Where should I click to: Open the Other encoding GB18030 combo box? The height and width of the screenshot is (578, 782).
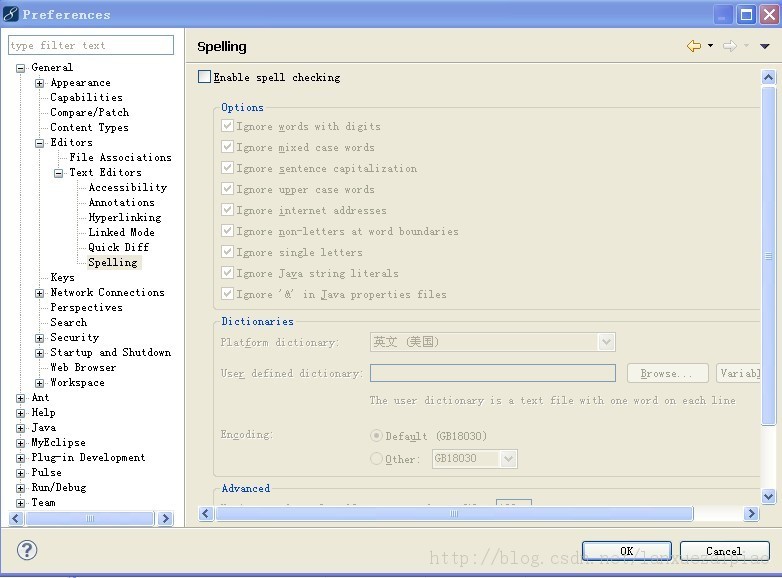tap(474, 458)
